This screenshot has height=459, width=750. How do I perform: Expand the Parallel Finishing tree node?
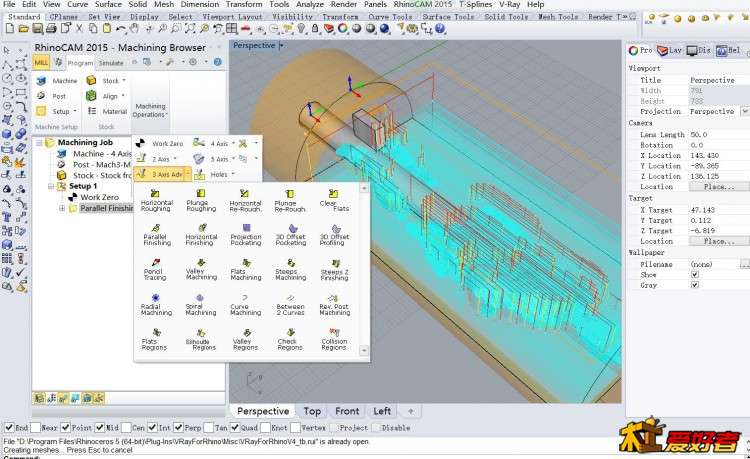[62, 208]
